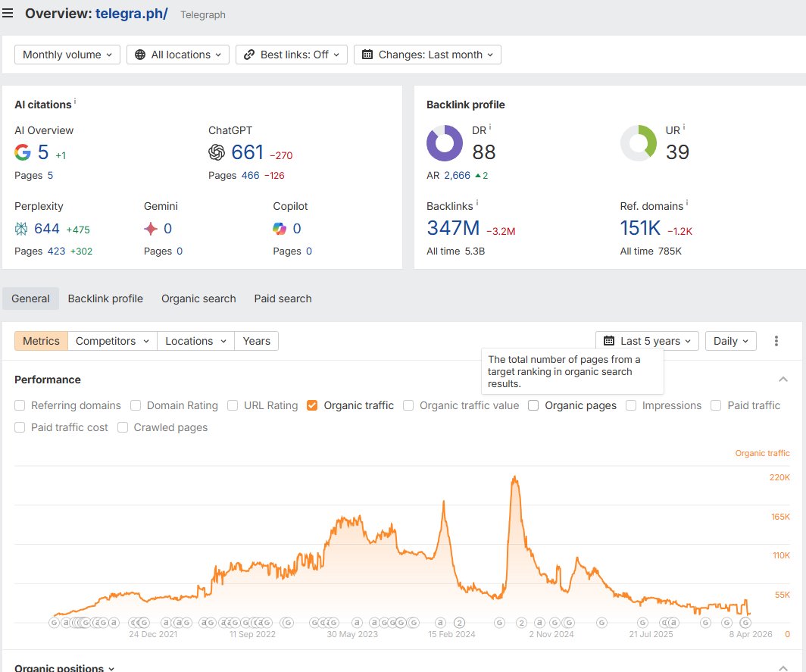Open the three-dot chart options menu
Screen dimensions: 806x672
click(x=776, y=341)
